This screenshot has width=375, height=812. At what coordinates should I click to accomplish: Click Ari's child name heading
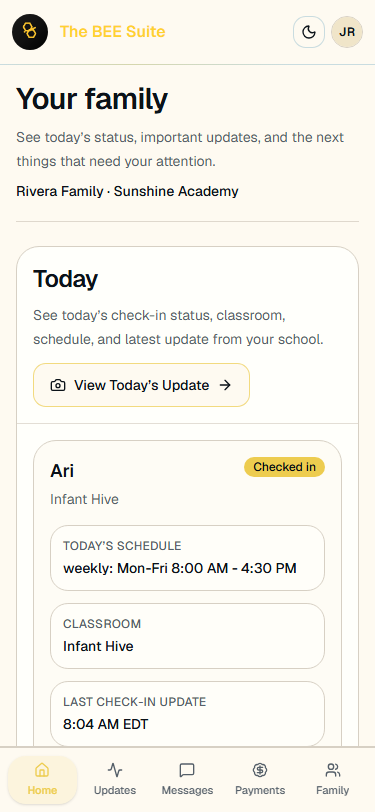[62, 471]
